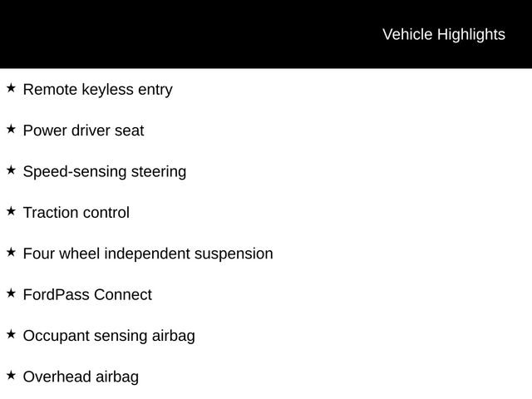This screenshot has width=532, height=399.
Task: Click the star icon before Traction control
Action: (11, 211)
